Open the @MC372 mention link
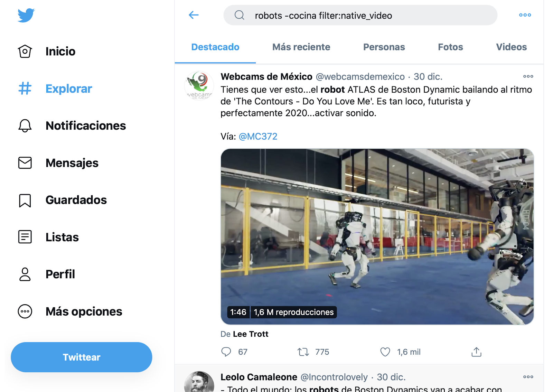553x392 pixels. pyautogui.click(x=258, y=137)
